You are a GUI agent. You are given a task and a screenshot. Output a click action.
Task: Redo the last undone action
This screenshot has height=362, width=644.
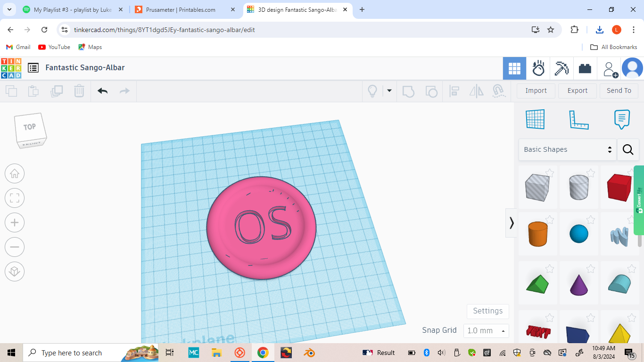tap(124, 91)
